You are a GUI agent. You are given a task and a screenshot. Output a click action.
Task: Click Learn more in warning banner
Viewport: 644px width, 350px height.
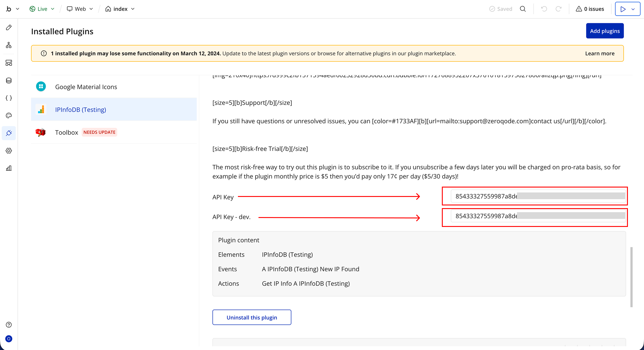(x=600, y=53)
